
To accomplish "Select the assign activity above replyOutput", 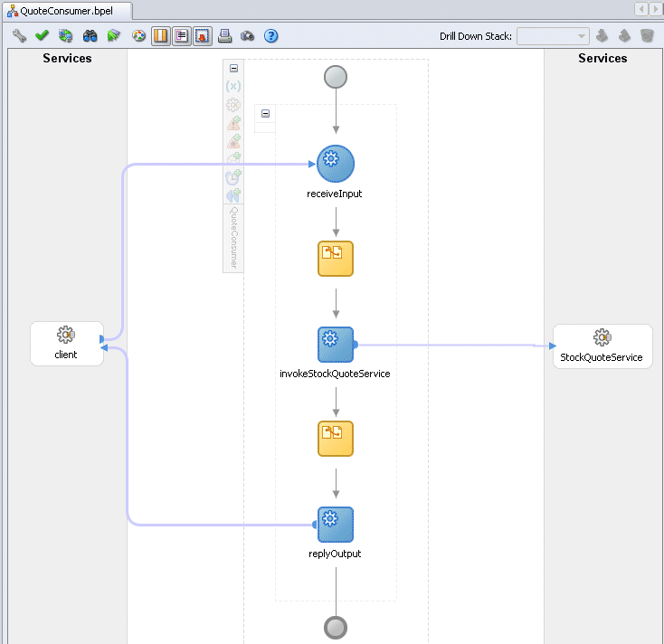I will pos(336,439).
